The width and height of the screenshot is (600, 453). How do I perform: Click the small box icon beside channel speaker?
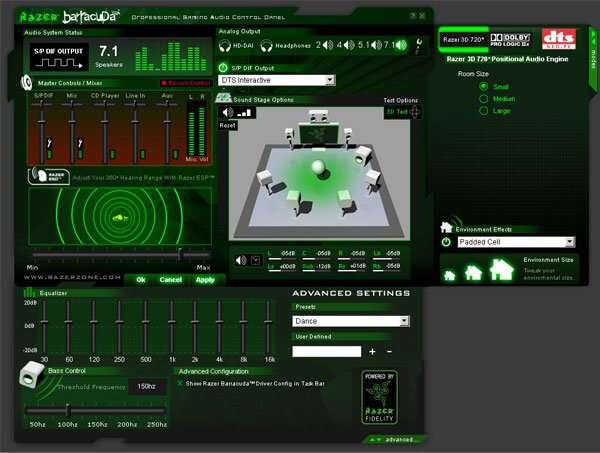[x=256, y=261]
